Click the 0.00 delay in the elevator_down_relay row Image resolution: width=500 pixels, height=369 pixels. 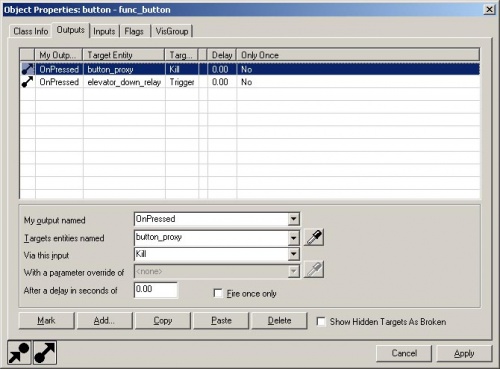(222, 82)
